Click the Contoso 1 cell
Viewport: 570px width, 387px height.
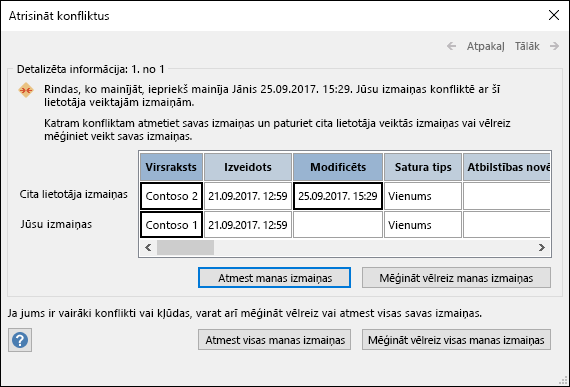click(171, 225)
